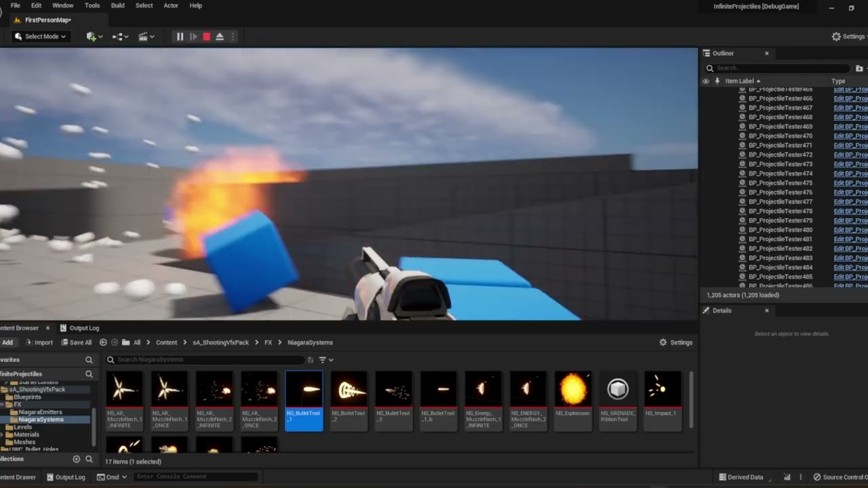The height and width of the screenshot is (488, 868).
Task: Go back in Content Browser history
Action: 103,342
